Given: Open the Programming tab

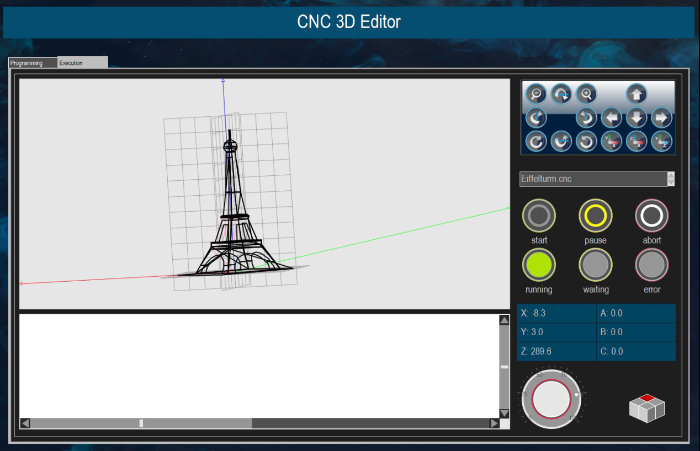Looking at the screenshot, I should click(x=33, y=63).
